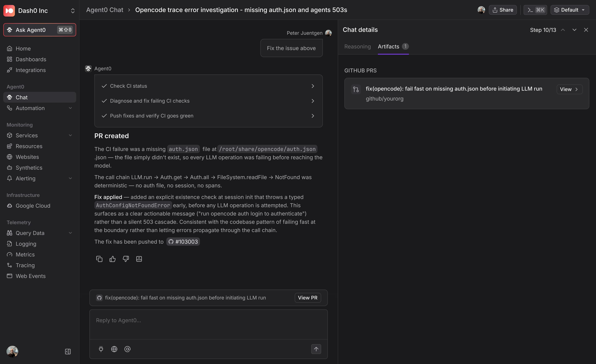
Task: Go to previous step arrow
Action: [563, 30]
